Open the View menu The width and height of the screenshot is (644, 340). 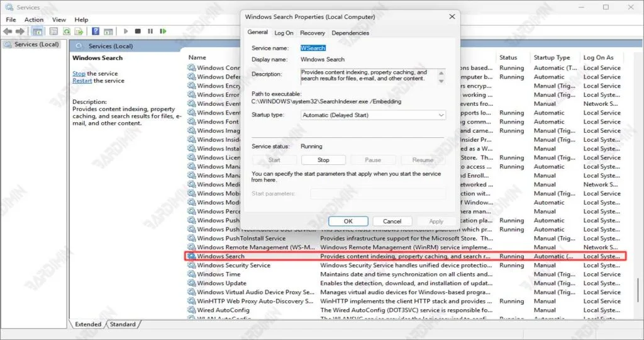coord(58,20)
